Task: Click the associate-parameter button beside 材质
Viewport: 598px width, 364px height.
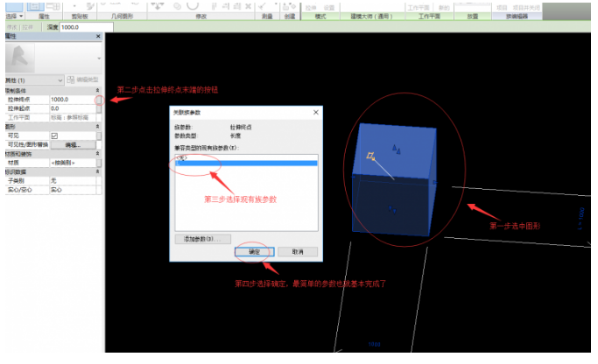Action: pyautogui.click(x=99, y=163)
